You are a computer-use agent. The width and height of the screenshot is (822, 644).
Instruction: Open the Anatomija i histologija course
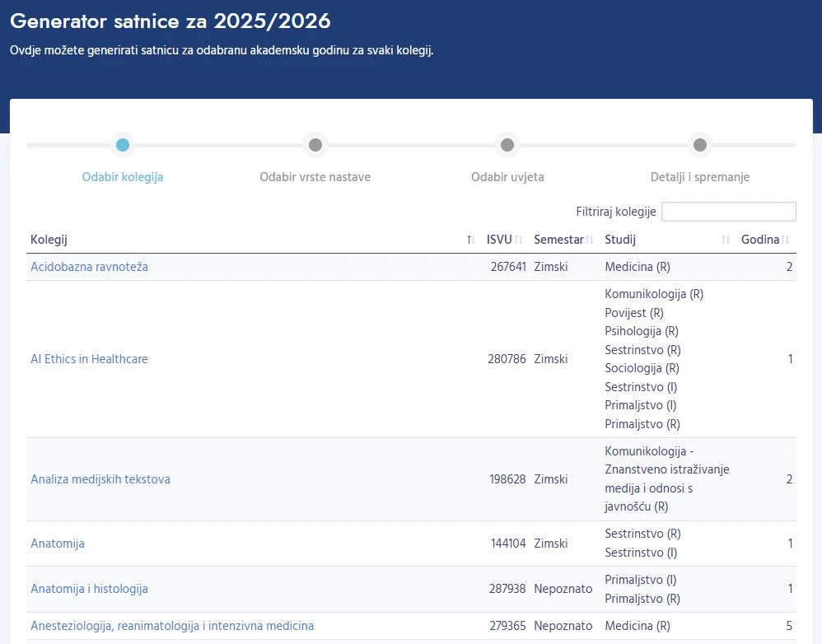click(x=90, y=589)
